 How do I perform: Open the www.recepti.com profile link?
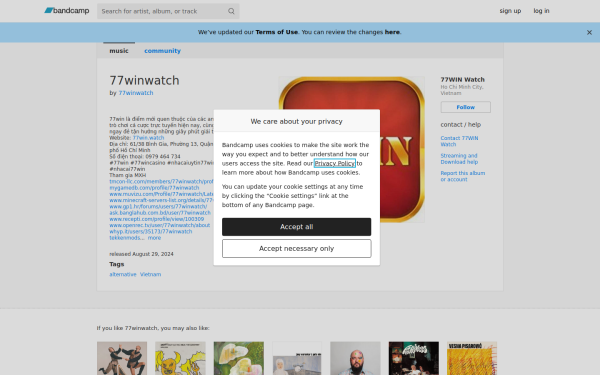(x=157, y=219)
